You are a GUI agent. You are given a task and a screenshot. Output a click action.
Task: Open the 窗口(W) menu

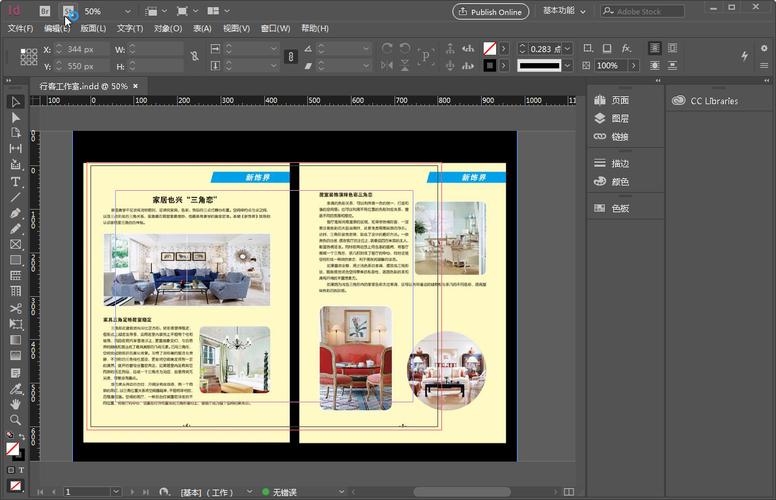[275, 28]
